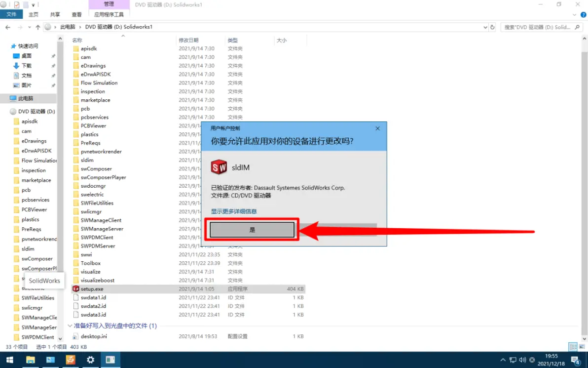Switch to the 查看 ribbon tab

[x=77, y=14]
